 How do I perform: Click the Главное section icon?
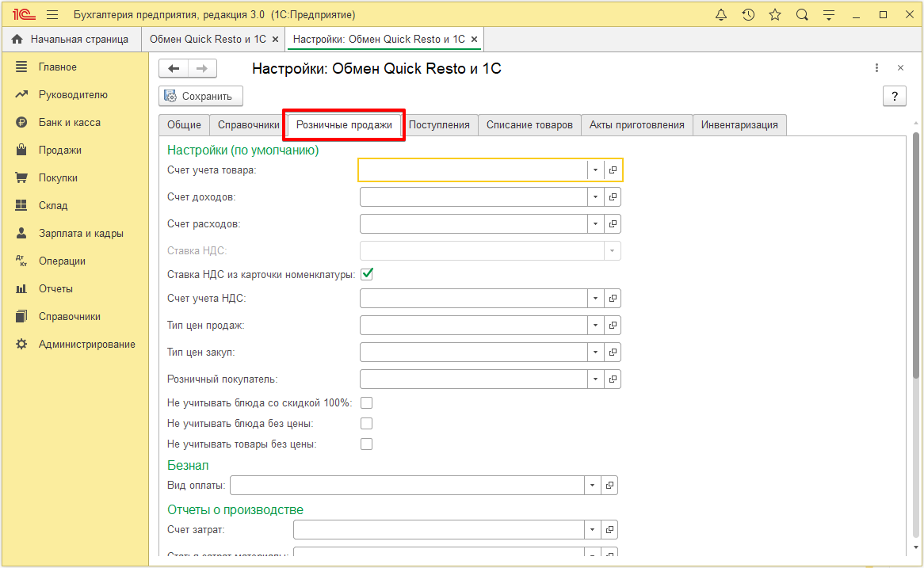21,67
